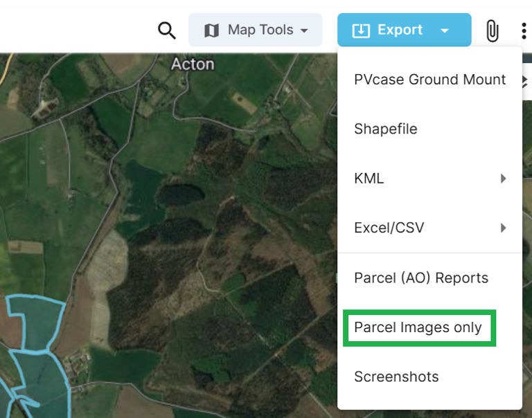Open the attachments paperclip icon
The image size is (532, 418).
(492, 30)
